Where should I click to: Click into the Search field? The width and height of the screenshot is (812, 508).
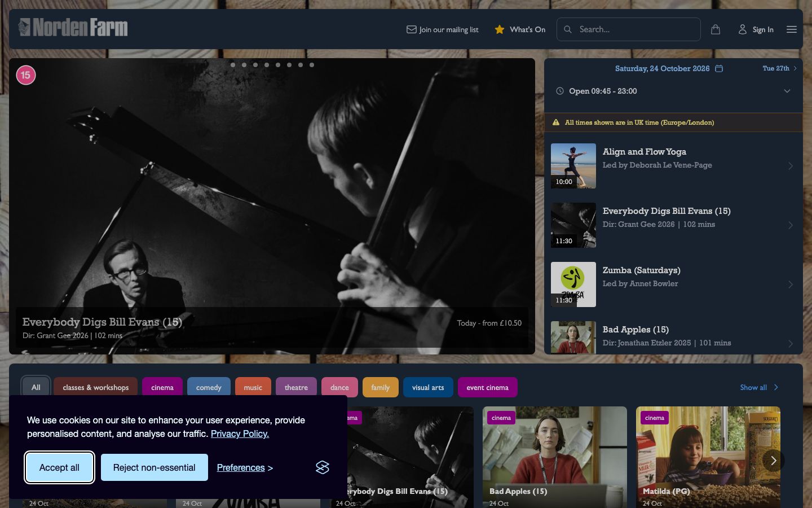(629, 29)
